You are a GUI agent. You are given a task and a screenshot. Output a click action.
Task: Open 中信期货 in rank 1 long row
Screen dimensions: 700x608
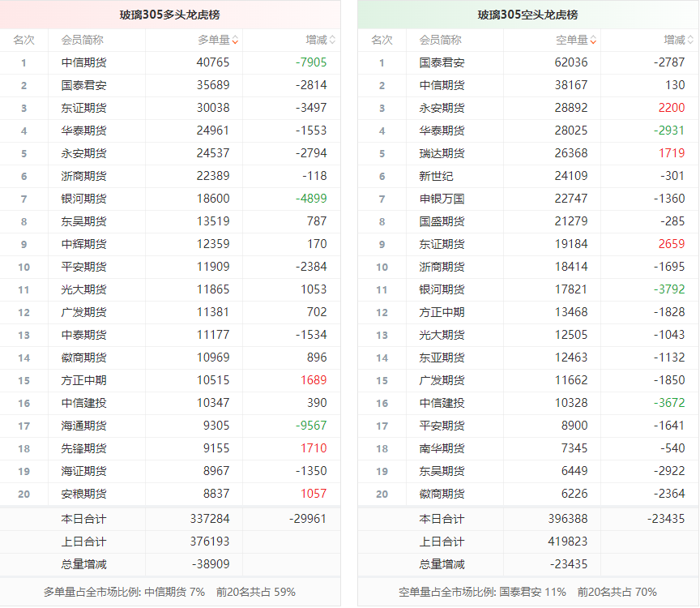point(83,62)
